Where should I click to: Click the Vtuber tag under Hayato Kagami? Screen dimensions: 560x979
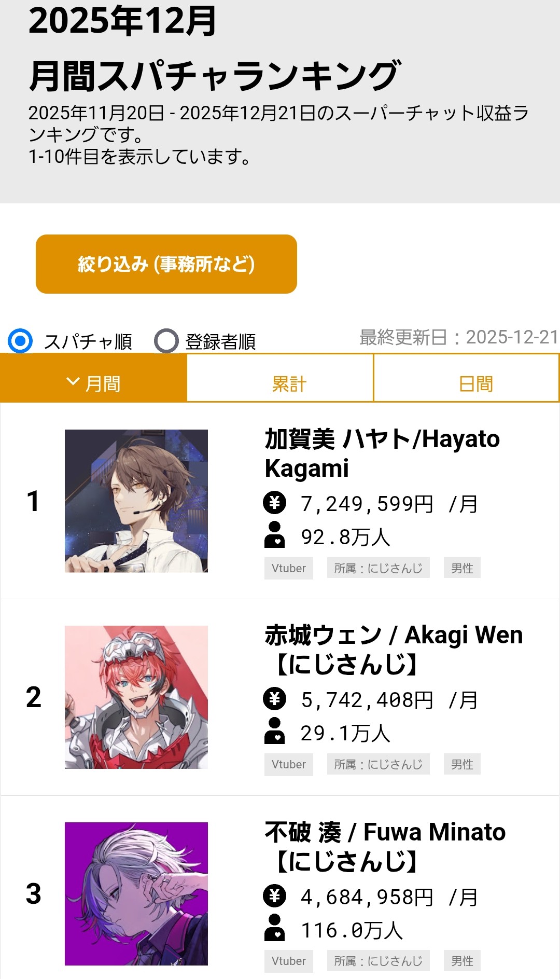pos(289,568)
